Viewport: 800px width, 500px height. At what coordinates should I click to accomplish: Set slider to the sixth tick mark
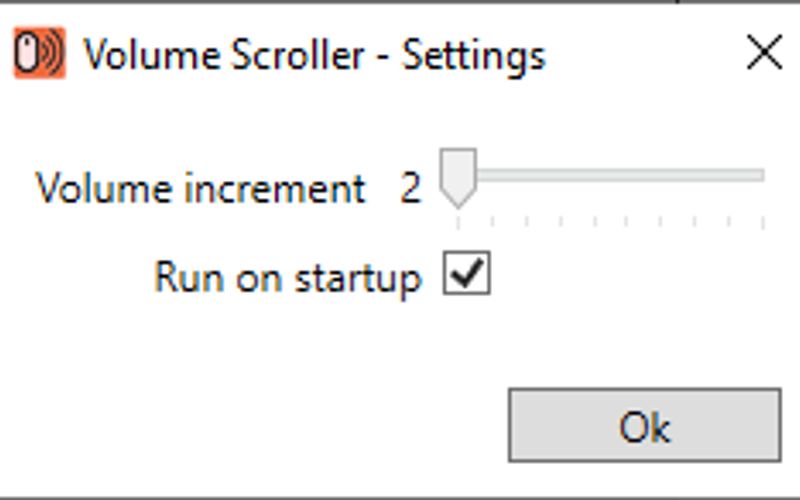coord(628,175)
